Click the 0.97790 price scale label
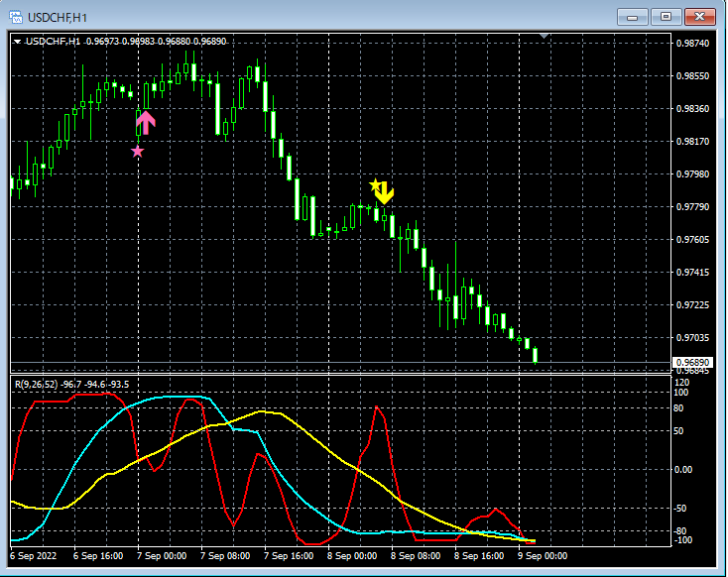The image size is (728, 577). pos(692,206)
